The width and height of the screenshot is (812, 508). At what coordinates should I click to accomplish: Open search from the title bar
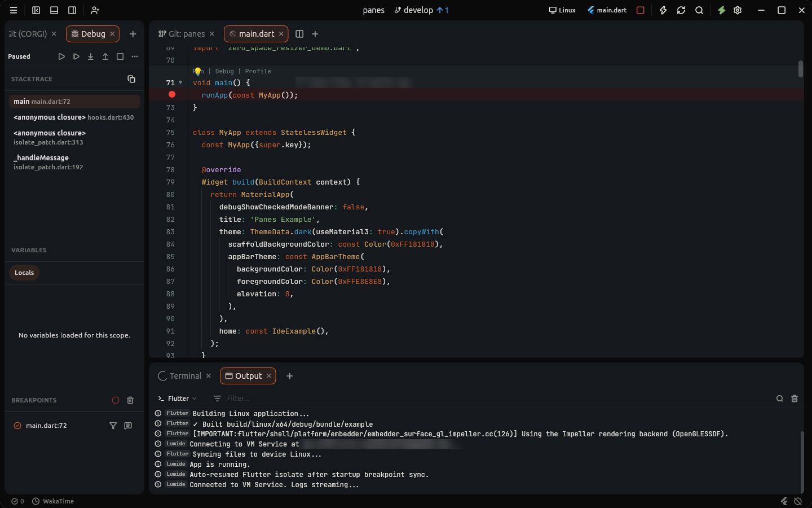tap(699, 10)
